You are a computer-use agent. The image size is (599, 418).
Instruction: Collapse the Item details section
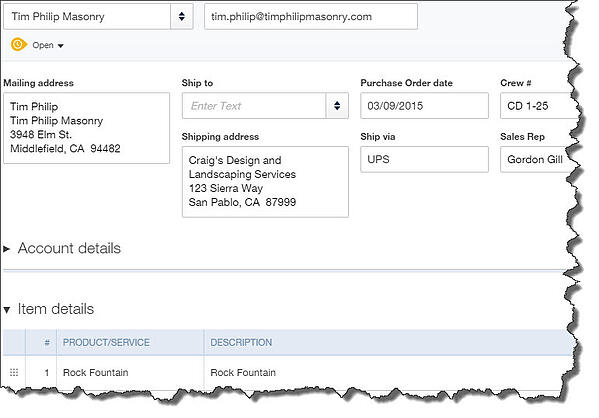click(x=6, y=309)
